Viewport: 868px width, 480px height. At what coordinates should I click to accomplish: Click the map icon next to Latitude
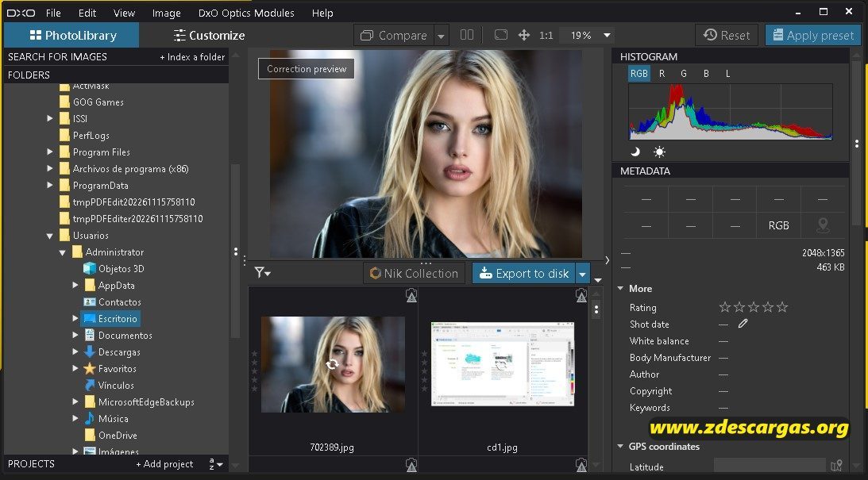pos(836,465)
